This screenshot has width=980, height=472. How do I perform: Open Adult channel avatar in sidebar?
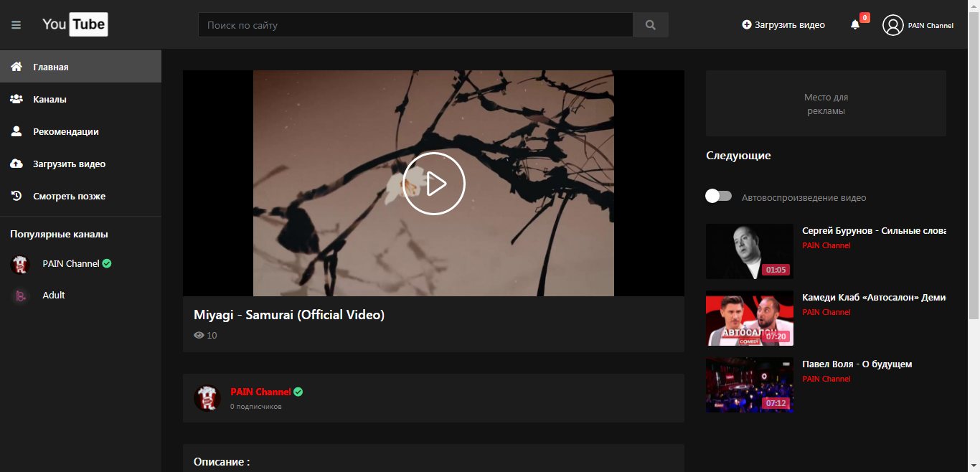tap(20, 296)
